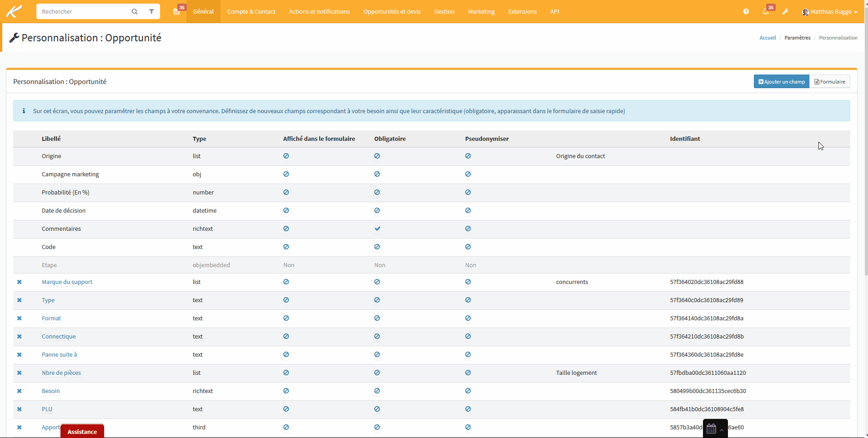This screenshot has height=438, width=868.
Task: Open the search filter funnel icon
Action: click(x=151, y=11)
